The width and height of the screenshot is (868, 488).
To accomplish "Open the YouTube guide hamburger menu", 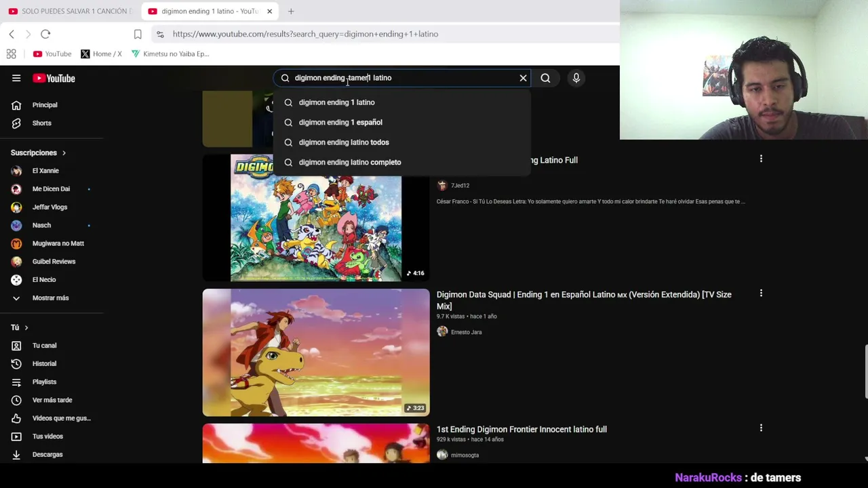I will (16, 78).
